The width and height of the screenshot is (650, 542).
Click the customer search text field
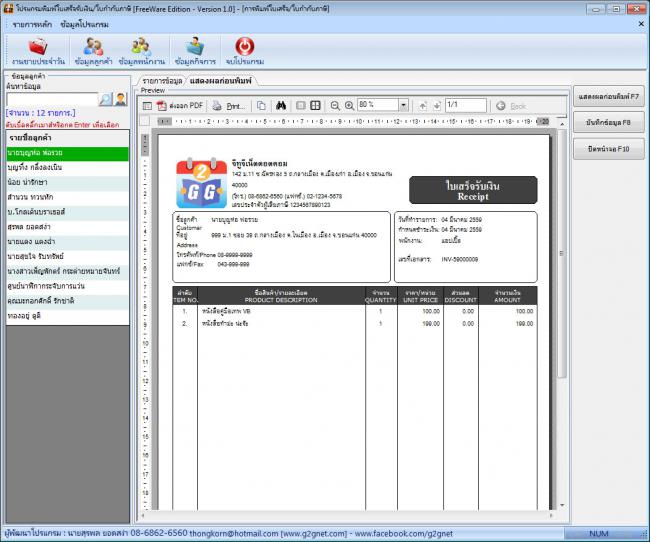point(51,98)
